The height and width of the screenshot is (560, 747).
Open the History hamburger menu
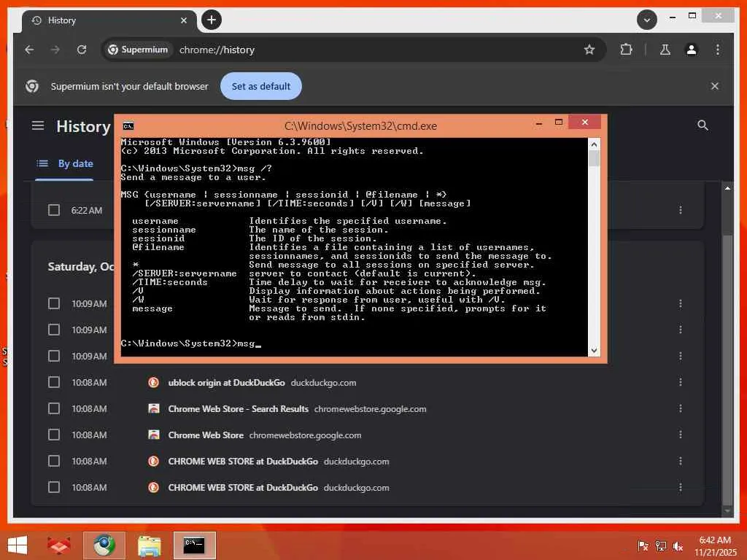point(38,125)
